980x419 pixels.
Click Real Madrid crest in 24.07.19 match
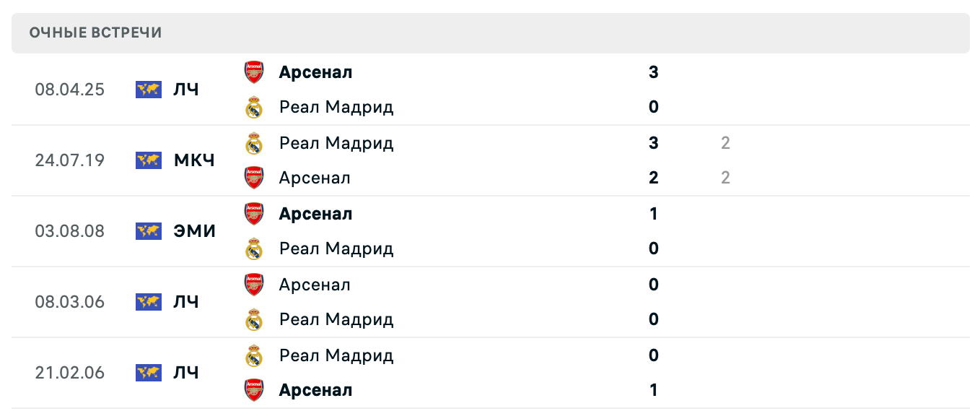coord(254,143)
